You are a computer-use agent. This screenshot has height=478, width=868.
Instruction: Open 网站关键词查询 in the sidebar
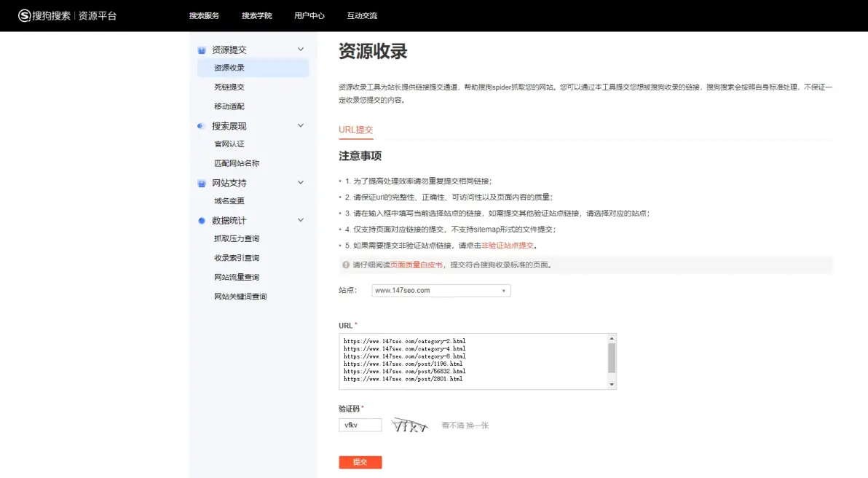pos(241,297)
